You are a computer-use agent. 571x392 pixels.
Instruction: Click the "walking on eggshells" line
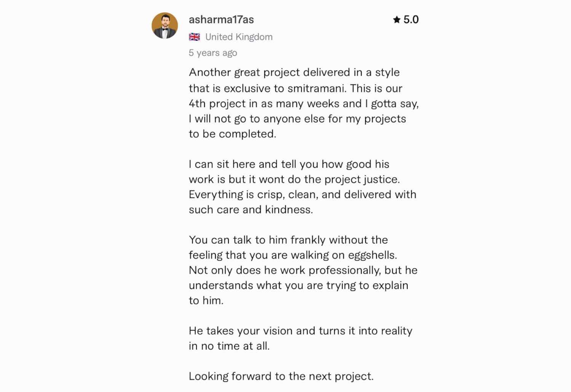click(x=292, y=255)
